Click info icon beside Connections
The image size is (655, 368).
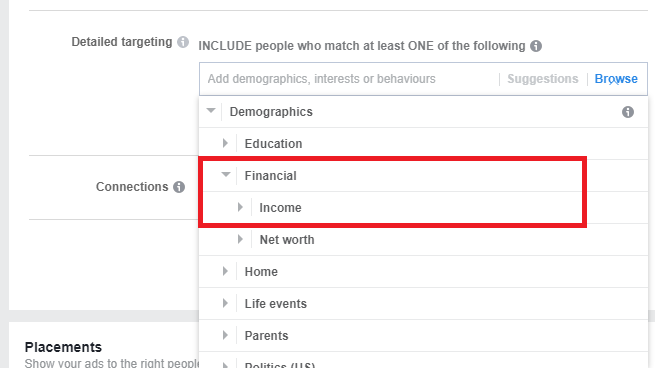coord(179,187)
